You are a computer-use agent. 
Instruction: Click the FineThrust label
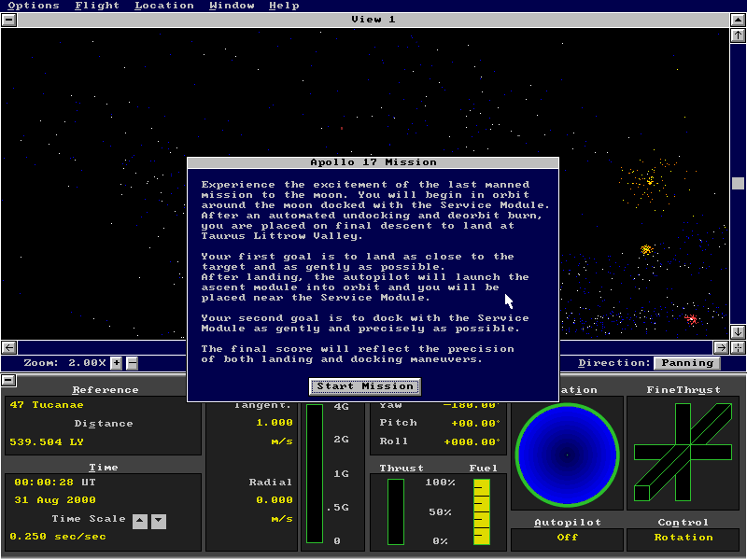pos(684,390)
